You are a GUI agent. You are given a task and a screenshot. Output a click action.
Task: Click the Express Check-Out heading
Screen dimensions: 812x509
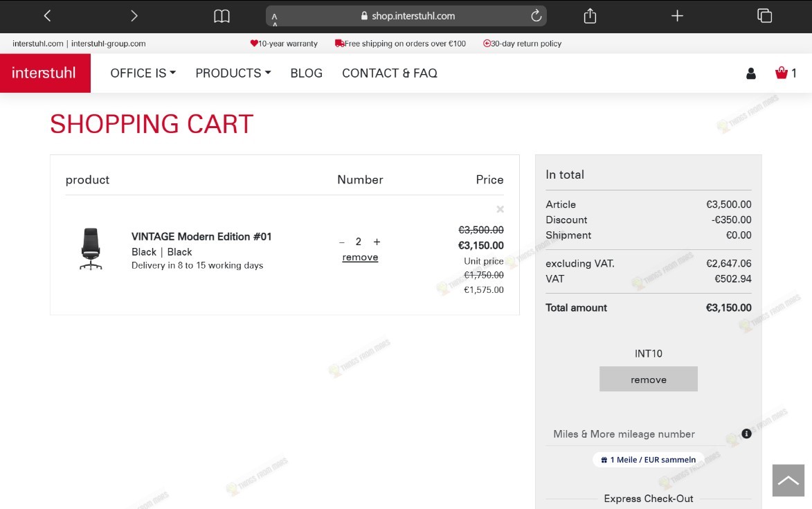pyautogui.click(x=649, y=499)
